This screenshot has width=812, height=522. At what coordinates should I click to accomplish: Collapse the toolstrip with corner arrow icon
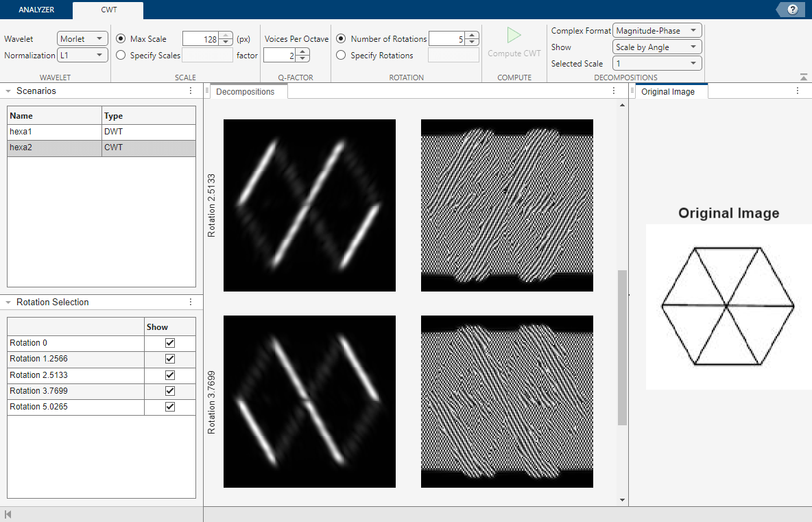(803, 78)
